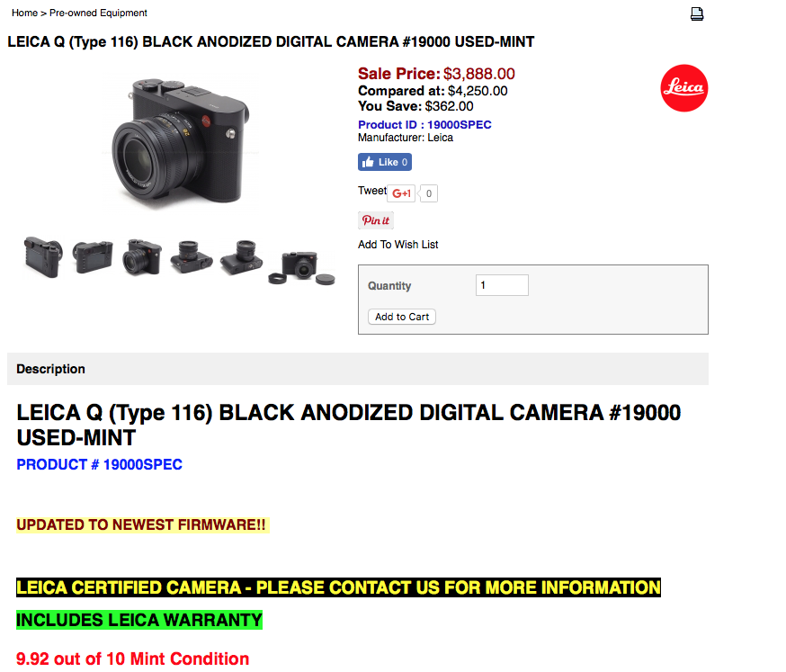Open the main Leica Q product image
This screenshot has height=672, width=786.
pos(181,143)
